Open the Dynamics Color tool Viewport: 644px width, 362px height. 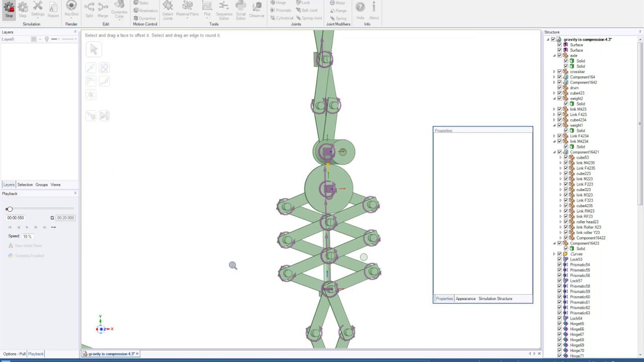(x=119, y=10)
